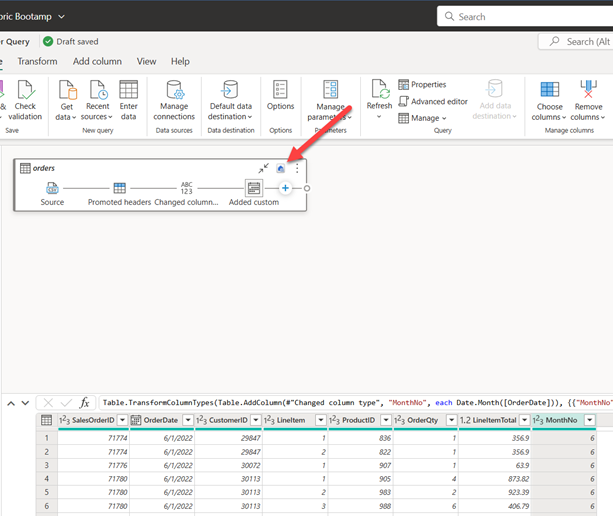Viewport: 613px width, 516px height.
Task: Open ProductID column filter dropdown
Action: click(x=386, y=420)
